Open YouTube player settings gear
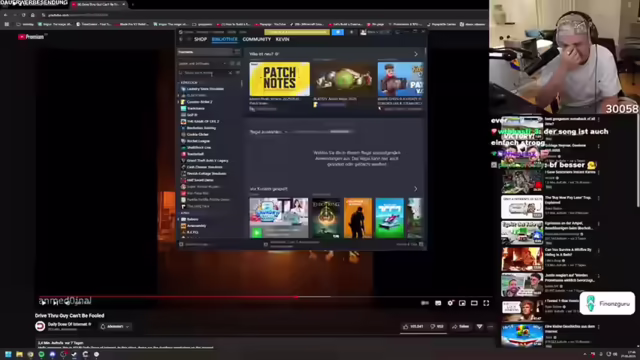 450,303
